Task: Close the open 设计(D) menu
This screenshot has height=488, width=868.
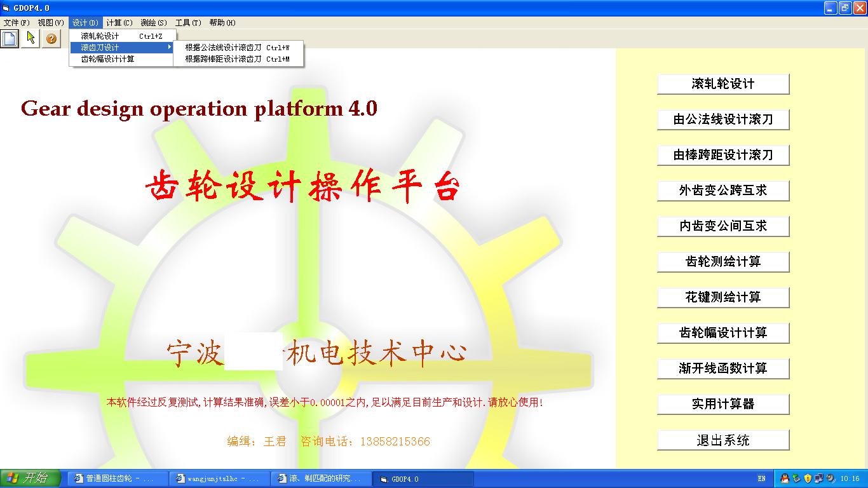Action: coord(85,23)
